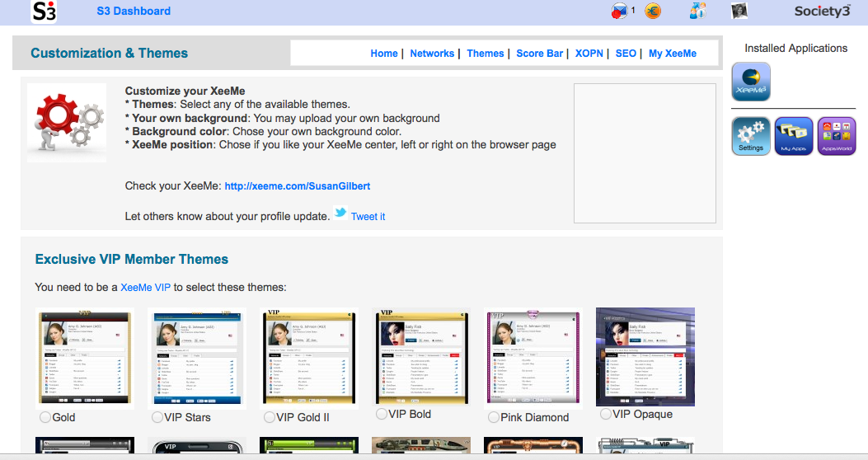Click the Customization & Themes heading
868x460 pixels.
109,53
